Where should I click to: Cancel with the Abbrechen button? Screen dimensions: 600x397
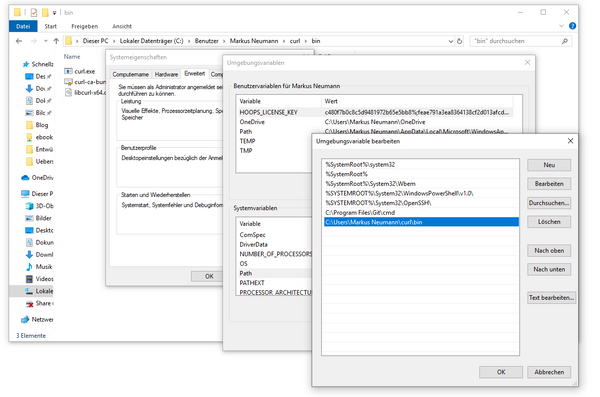point(549,372)
